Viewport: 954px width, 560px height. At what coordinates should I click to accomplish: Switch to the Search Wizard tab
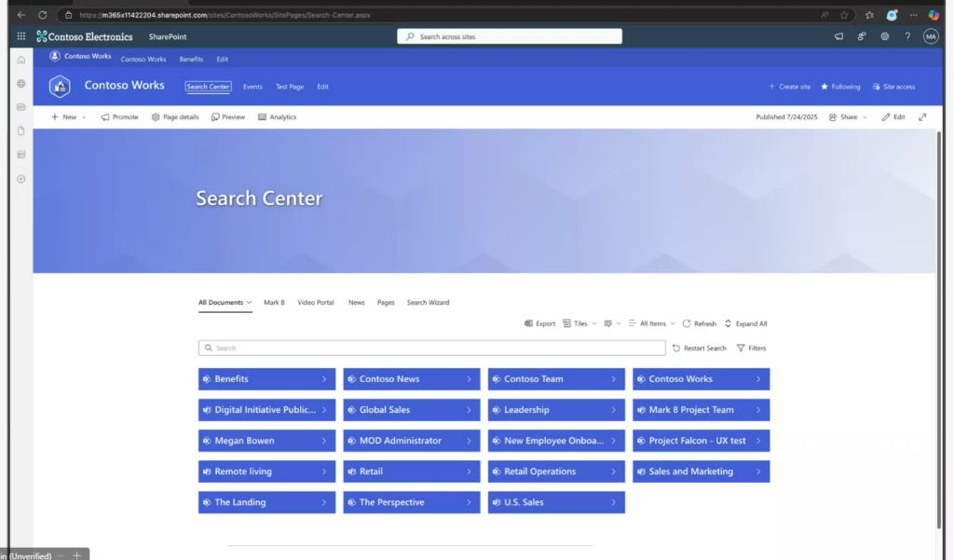428,303
